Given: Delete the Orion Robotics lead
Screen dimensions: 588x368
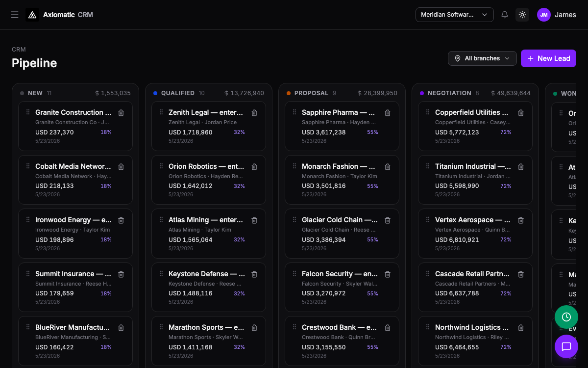Looking at the screenshot, I should (x=254, y=167).
